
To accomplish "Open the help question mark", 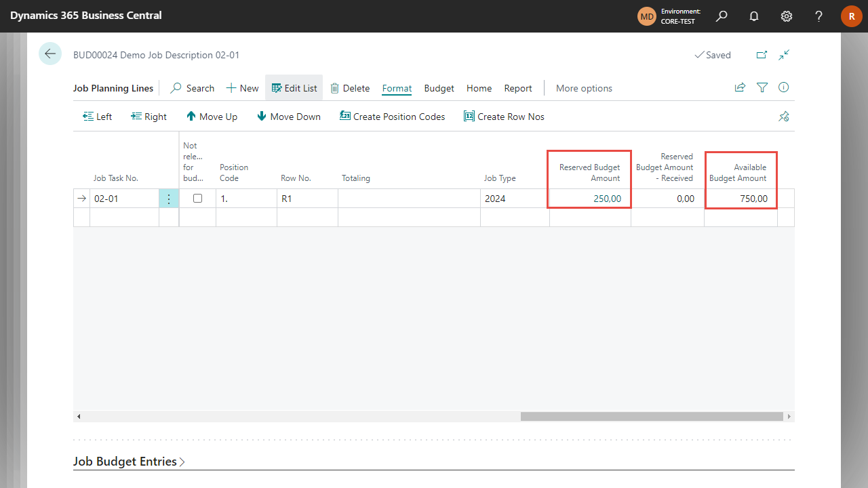I will point(819,16).
